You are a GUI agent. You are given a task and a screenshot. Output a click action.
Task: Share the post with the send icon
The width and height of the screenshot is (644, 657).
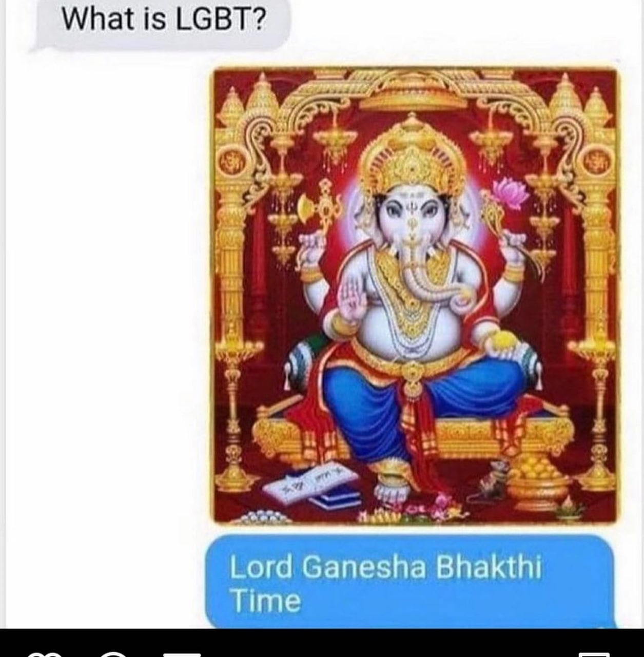click(x=182, y=654)
